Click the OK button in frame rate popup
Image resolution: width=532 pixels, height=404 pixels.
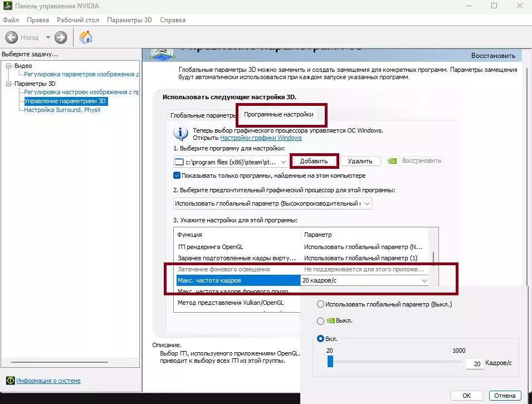click(466, 396)
